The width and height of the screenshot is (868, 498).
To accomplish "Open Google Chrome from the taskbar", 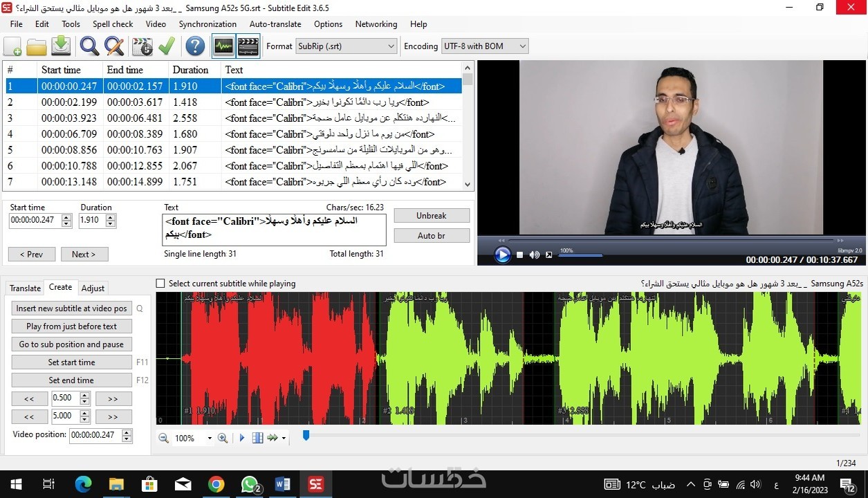I will (x=216, y=484).
